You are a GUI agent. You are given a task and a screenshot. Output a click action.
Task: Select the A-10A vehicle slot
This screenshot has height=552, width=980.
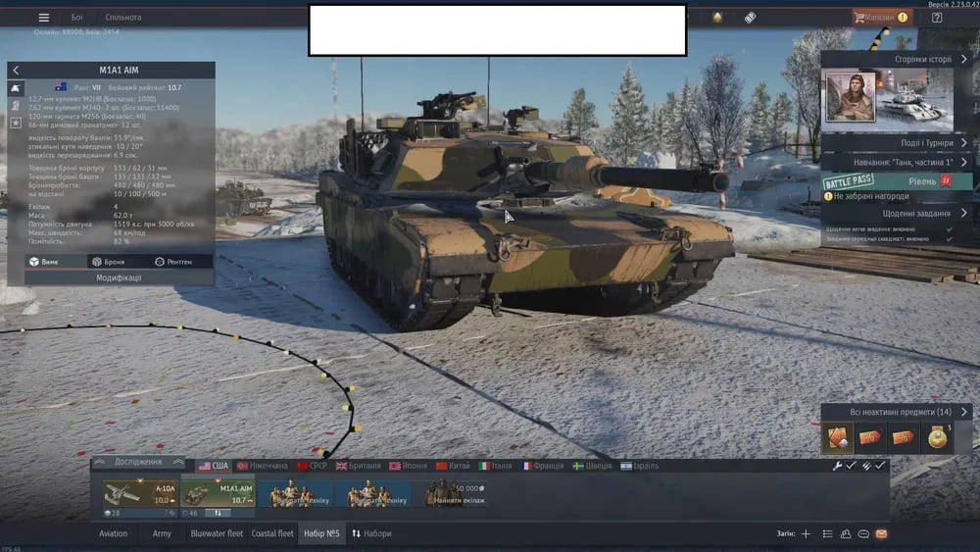tap(140, 493)
